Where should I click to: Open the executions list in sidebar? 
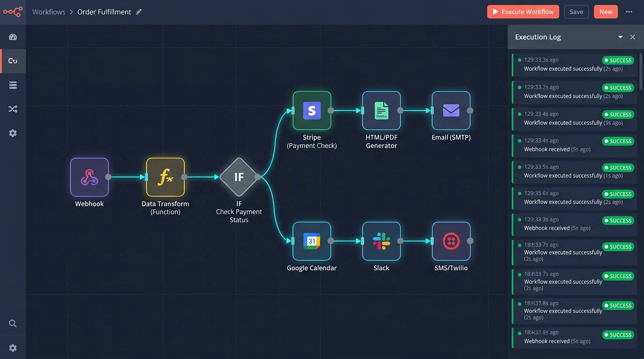pyautogui.click(x=13, y=85)
